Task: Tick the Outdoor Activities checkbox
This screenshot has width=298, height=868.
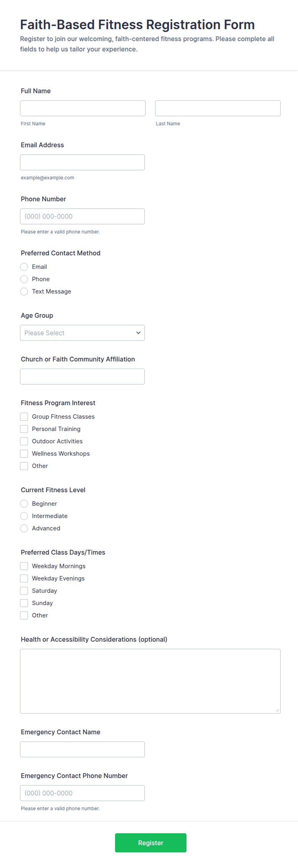Action: [24, 441]
